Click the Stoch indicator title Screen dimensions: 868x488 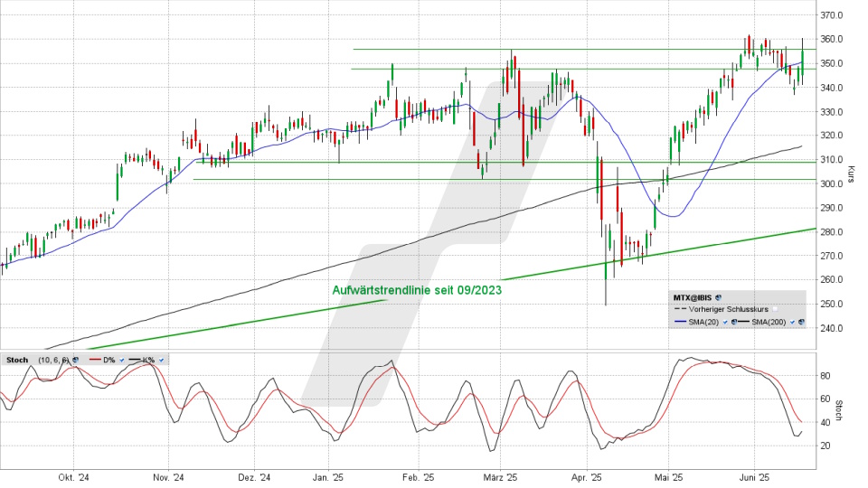point(17,361)
